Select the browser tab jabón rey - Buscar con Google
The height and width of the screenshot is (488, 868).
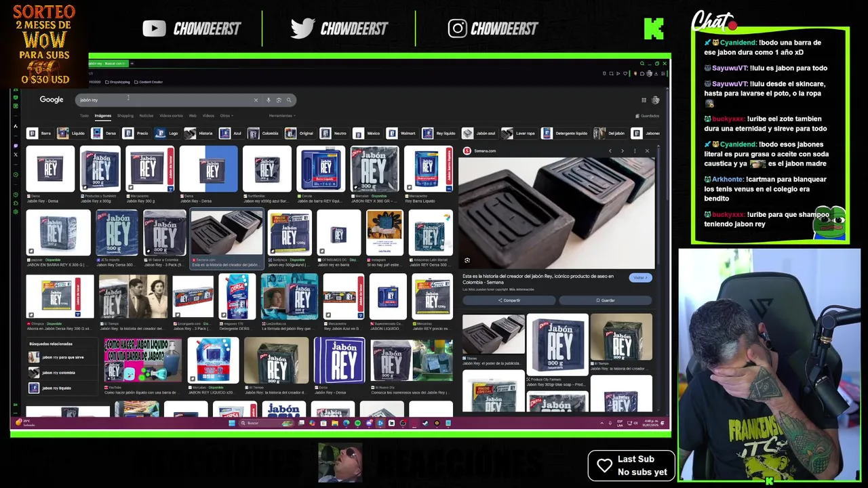click(108, 64)
